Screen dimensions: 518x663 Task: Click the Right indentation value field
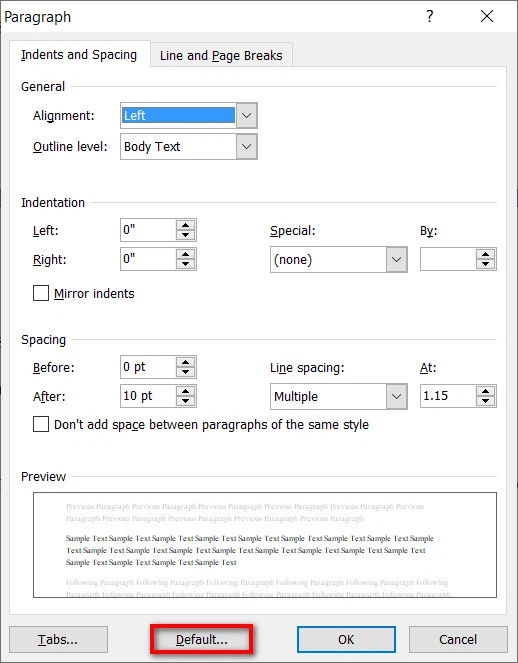point(148,259)
